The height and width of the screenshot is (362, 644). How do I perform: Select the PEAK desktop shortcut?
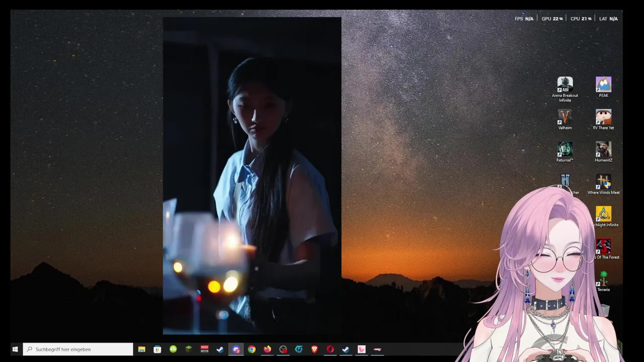[x=603, y=87]
